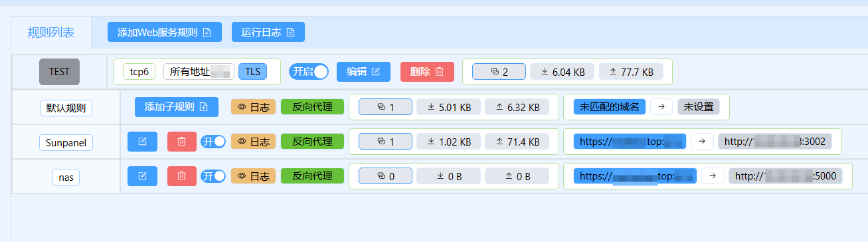The height and width of the screenshot is (242, 868).
Task: Click the 所有地址 listen address tag
Action: [199, 72]
